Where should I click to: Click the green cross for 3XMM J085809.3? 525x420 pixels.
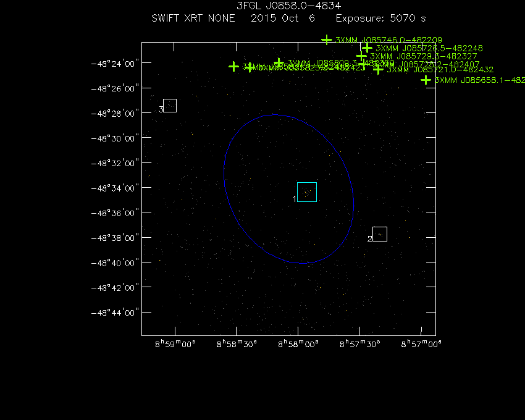[x=279, y=62]
